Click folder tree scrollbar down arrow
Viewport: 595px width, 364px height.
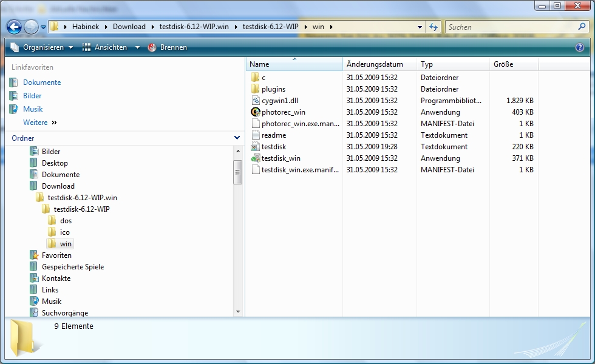tap(238, 312)
